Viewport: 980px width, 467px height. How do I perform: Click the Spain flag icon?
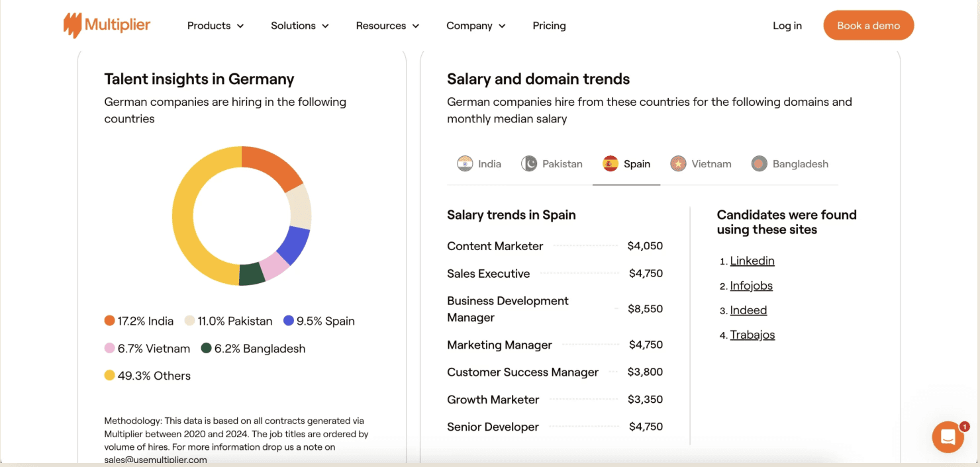coord(611,163)
